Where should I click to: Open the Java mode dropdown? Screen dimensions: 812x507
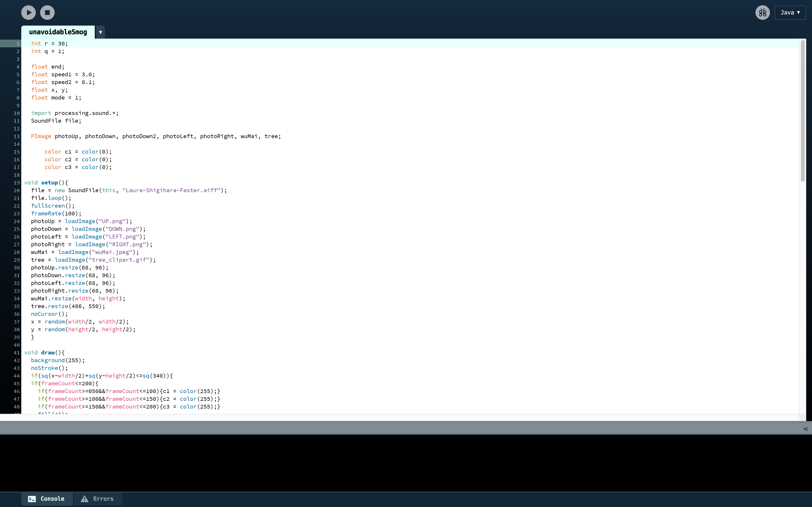point(790,12)
